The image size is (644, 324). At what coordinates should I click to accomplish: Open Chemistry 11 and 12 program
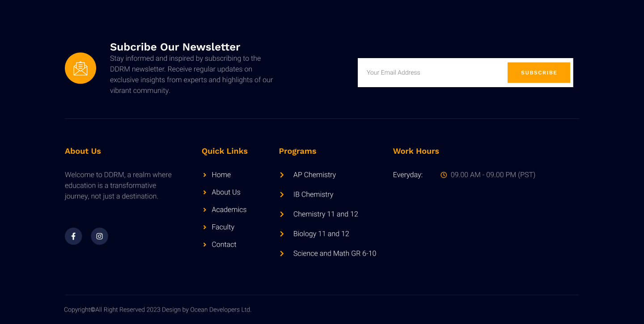(326, 214)
